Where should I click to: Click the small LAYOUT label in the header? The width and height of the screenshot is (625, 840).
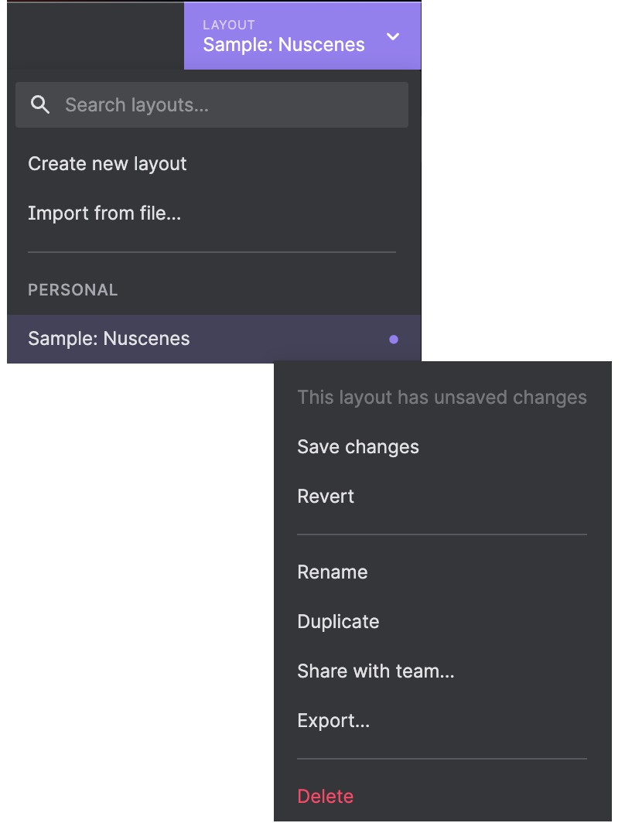pos(229,25)
